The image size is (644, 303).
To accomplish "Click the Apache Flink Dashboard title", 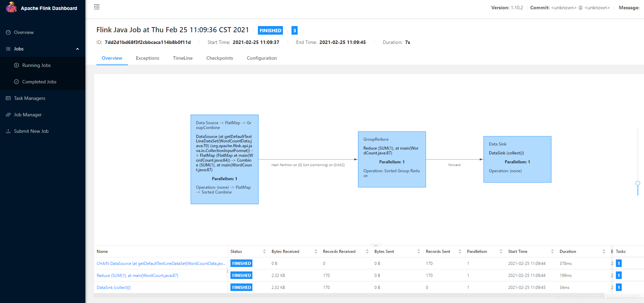I will pyautogui.click(x=49, y=8).
